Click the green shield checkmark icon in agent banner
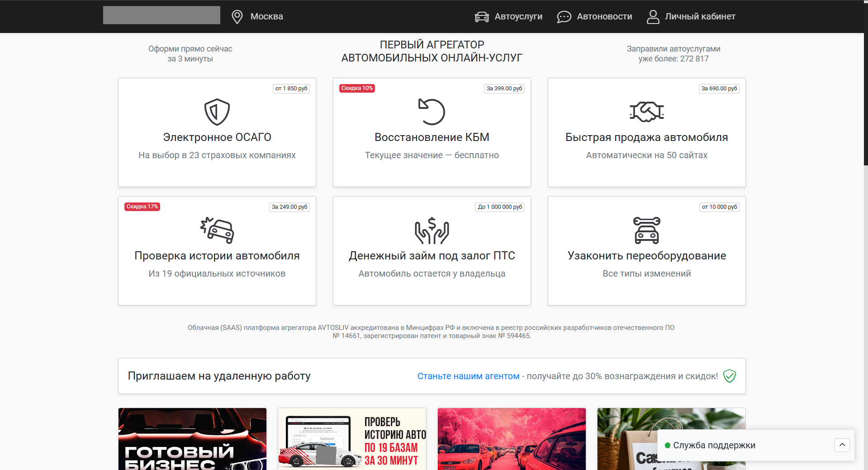 pyautogui.click(x=730, y=376)
